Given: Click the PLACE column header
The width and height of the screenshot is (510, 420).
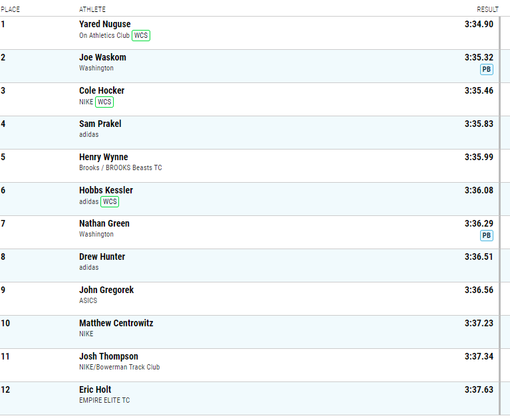Looking at the screenshot, I should coord(10,9).
